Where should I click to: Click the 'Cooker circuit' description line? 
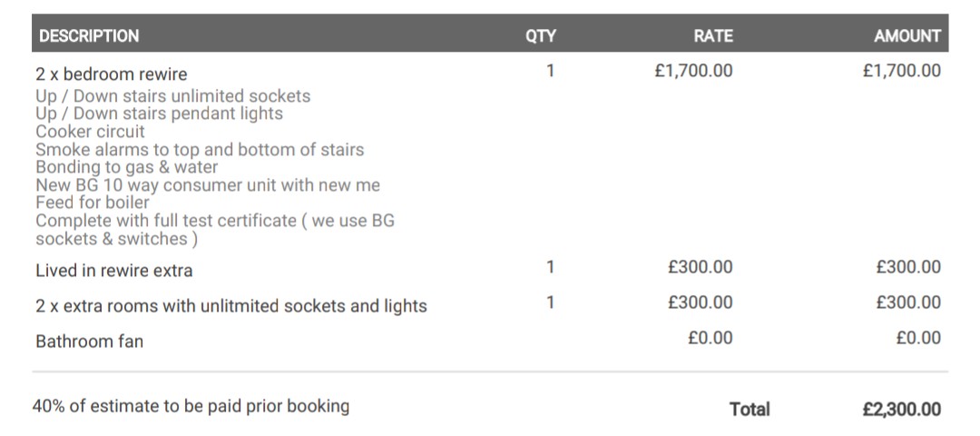90,132
